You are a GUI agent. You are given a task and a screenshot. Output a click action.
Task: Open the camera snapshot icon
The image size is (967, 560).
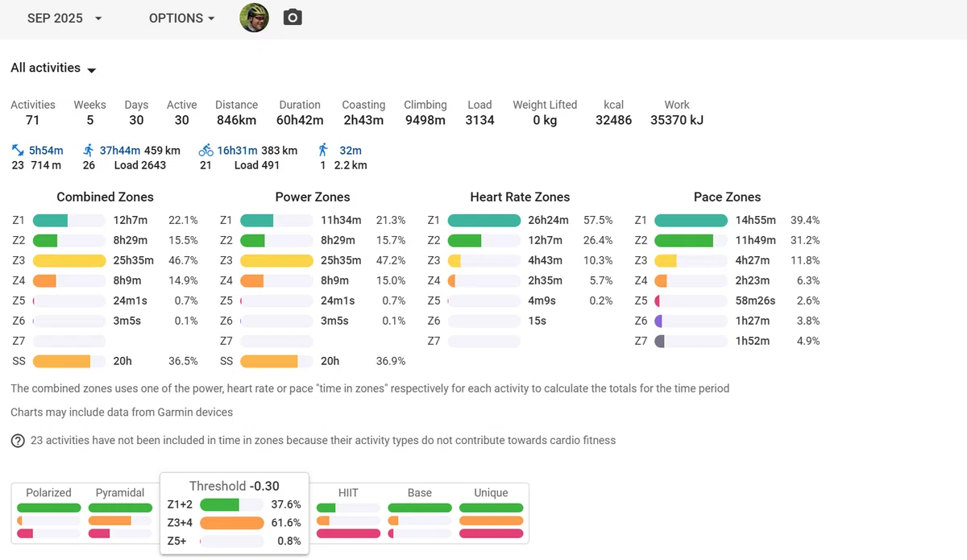(293, 18)
